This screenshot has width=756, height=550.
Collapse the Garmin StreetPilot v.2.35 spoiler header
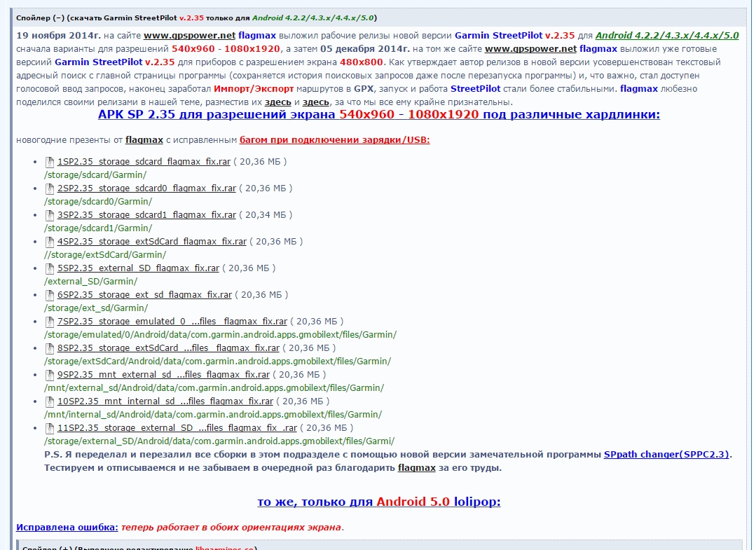click(378, 18)
